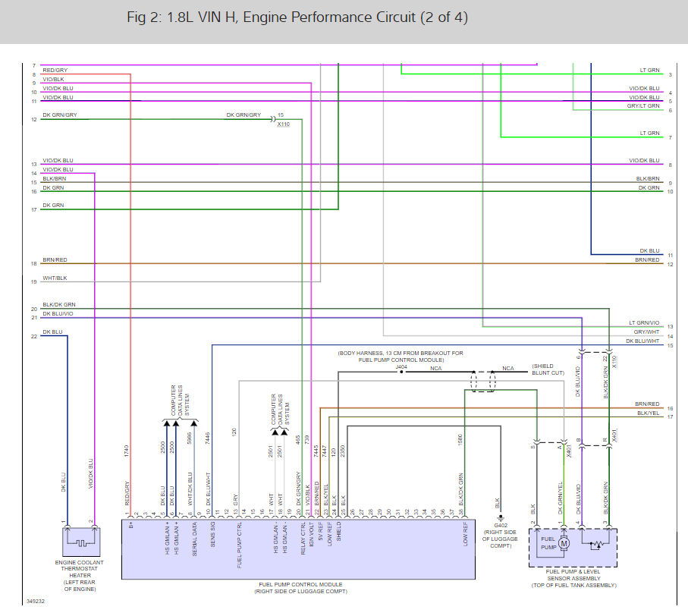The width and height of the screenshot is (688, 616).
Task: Click the SHIELD pin label
Action: click(x=339, y=531)
